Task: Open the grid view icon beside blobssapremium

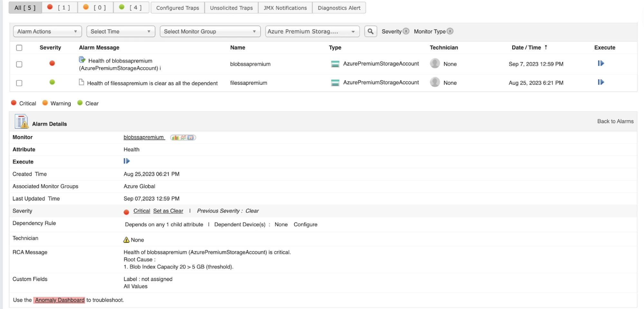Action: [x=191, y=138]
